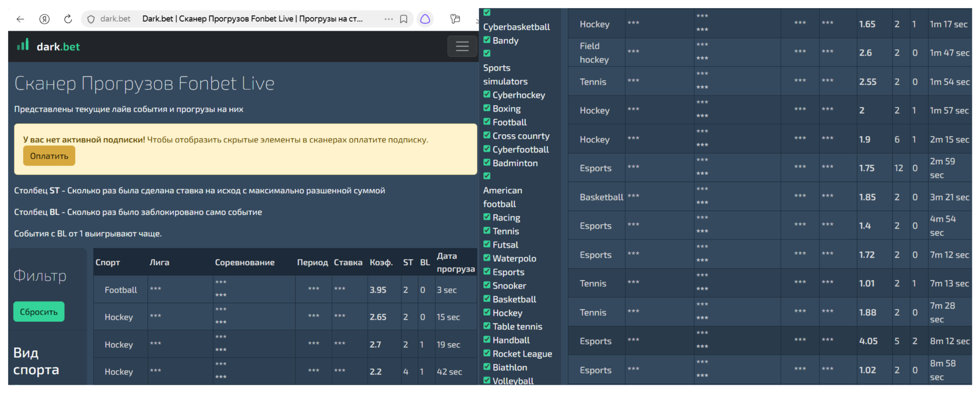This screenshot has width=980, height=393.
Task: Click the dark.bet green bars logo
Action: (23, 44)
